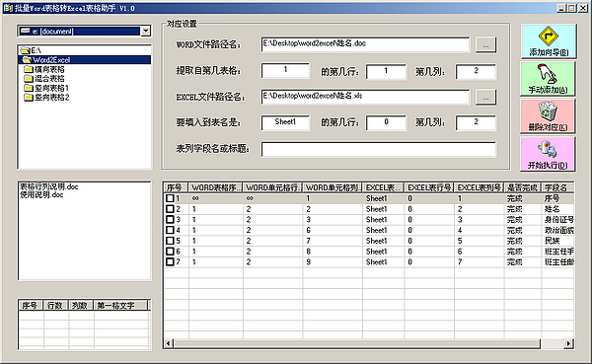Click the 表列字段名或标题 input field
Viewport: 592px width, 364px height.
click(378, 149)
